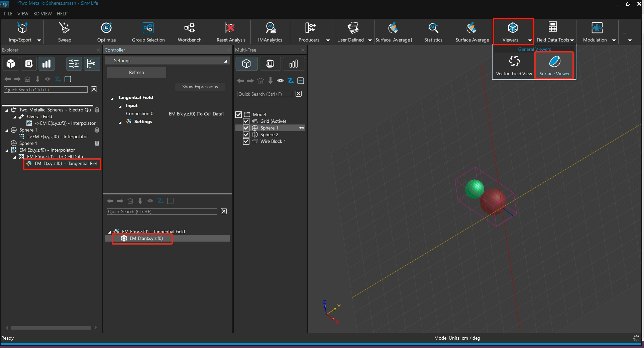
Task: Click the Explorer Quick Search field
Action: point(46,90)
